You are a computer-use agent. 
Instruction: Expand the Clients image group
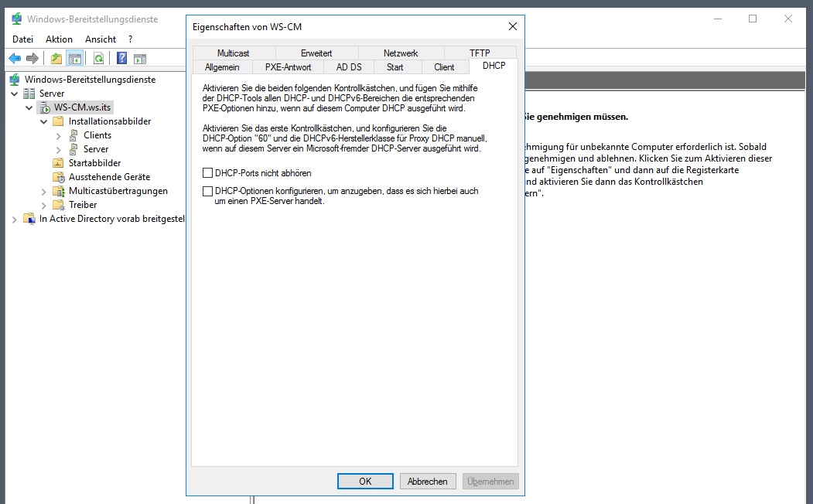tap(58, 136)
